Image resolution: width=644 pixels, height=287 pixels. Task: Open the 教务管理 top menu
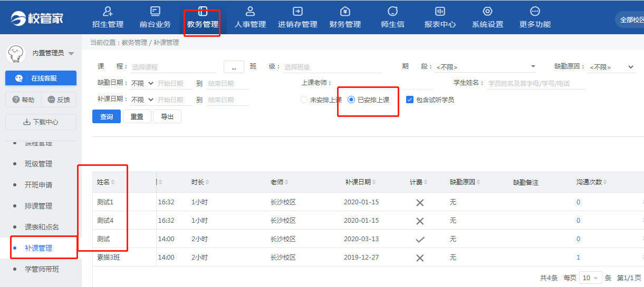point(203,18)
